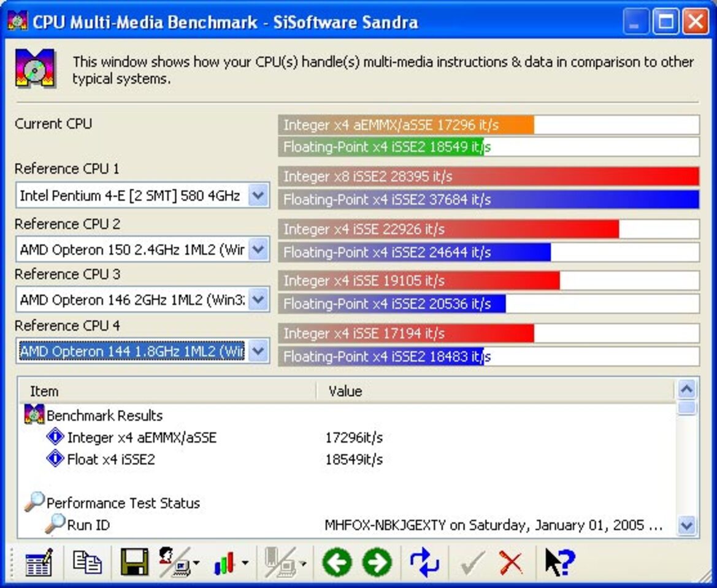The width and height of the screenshot is (717, 588).
Task: Click the Copy to clipboard toolbar icon
Action: [x=87, y=562]
